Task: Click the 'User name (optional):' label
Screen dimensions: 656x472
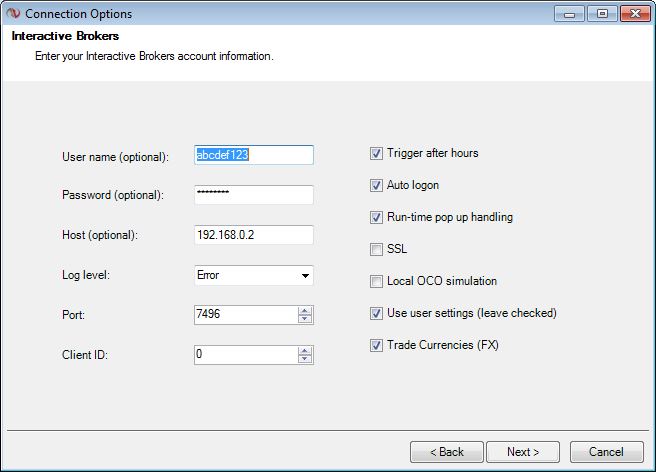Action: 115,157
